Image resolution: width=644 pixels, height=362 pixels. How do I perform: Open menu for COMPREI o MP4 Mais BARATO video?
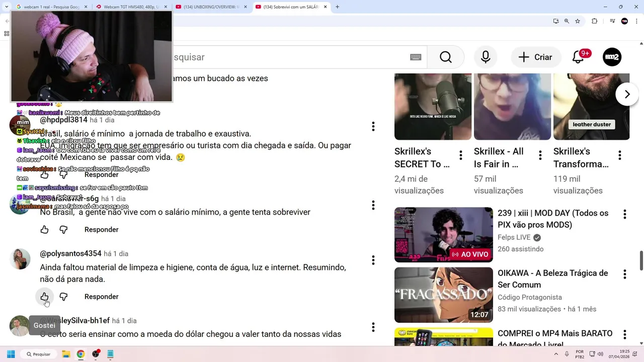[624, 334]
